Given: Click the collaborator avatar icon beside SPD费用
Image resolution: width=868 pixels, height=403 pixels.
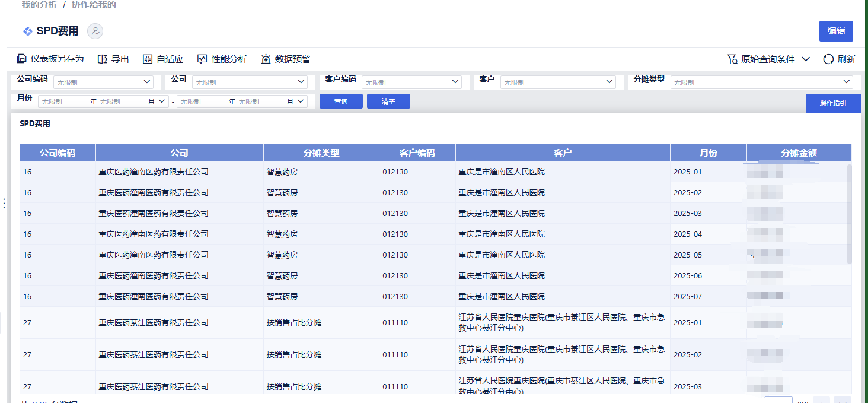Looking at the screenshot, I should [95, 31].
